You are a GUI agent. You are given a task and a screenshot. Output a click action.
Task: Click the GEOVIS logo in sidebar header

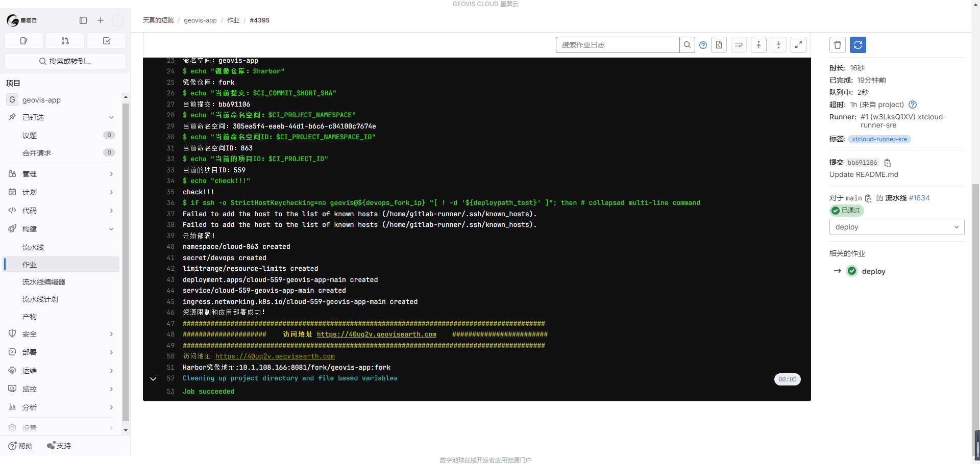21,20
